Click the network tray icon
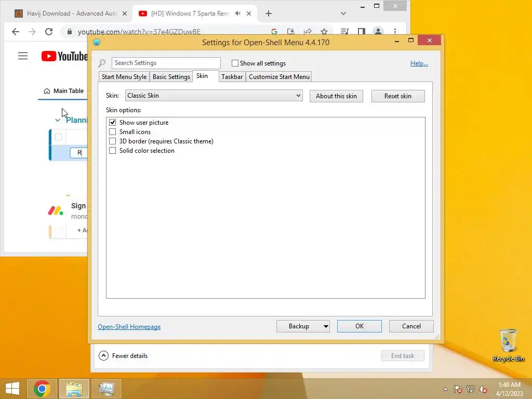532x399 pixels. coord(471,389)
